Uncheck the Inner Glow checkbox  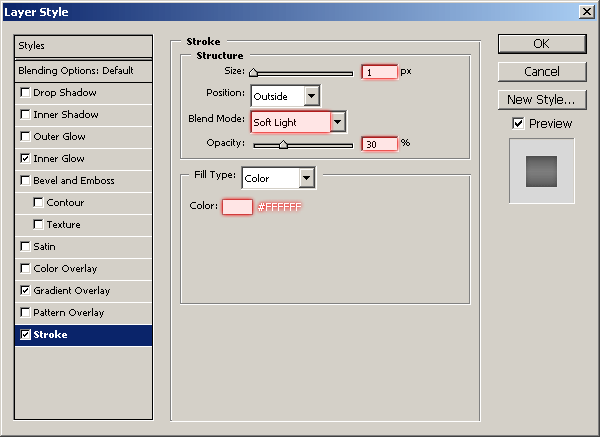tap(25, 158)
